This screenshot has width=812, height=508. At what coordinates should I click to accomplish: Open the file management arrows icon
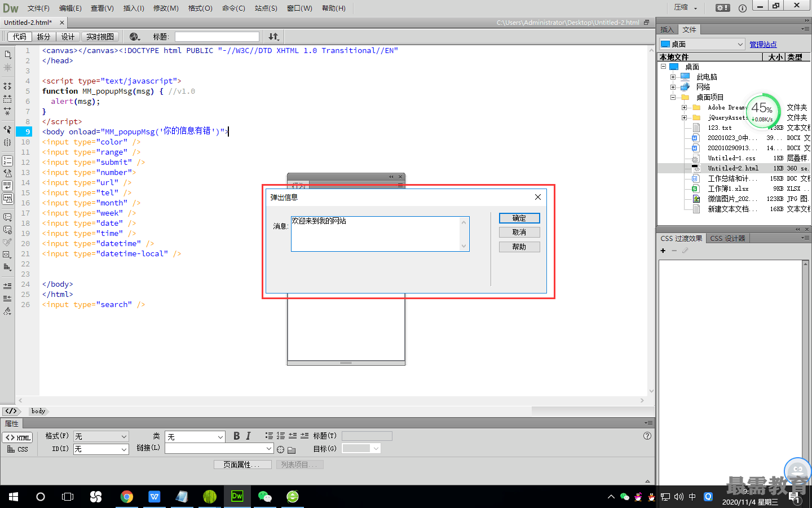[x=273, y=37]
